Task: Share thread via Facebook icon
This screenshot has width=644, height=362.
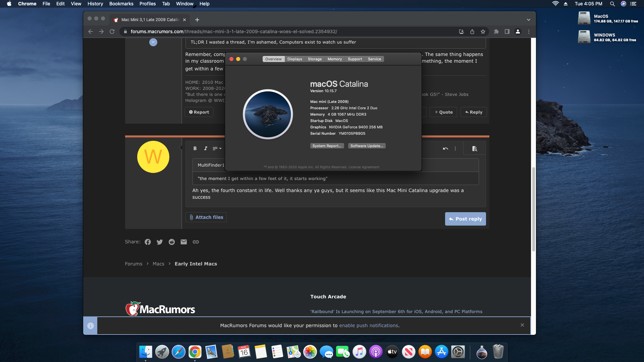Action: click(148, 242)
